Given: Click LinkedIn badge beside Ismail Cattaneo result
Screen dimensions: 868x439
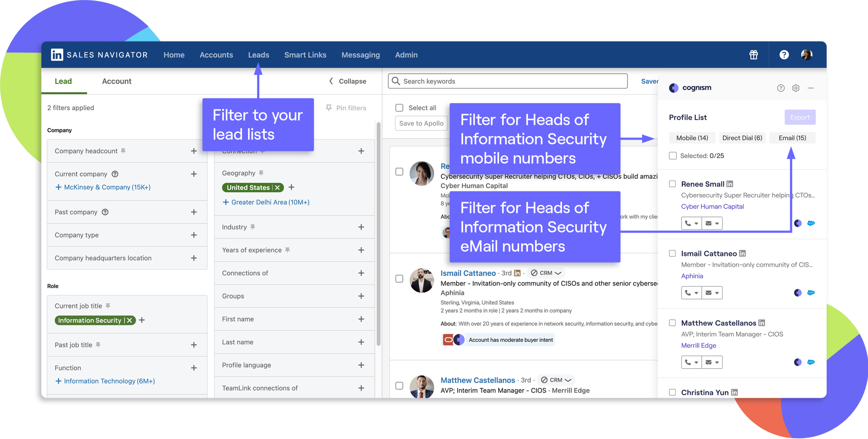Looking at the screenshot, I should coord(517,273).
